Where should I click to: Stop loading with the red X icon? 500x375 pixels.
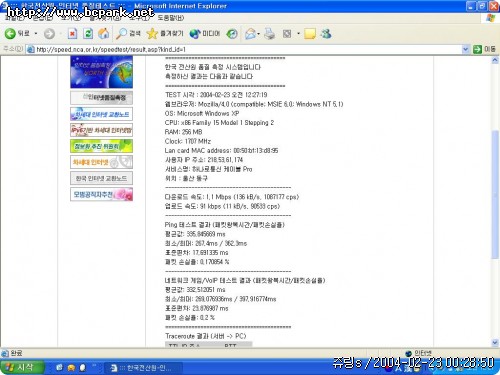(x=72, y=33)
